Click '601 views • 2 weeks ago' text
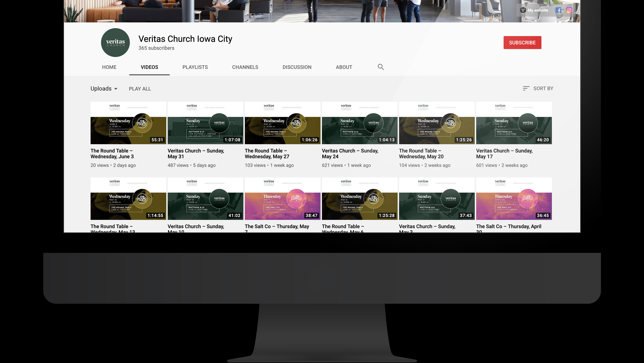Screen dimensions: 644x363 point(502,165)
